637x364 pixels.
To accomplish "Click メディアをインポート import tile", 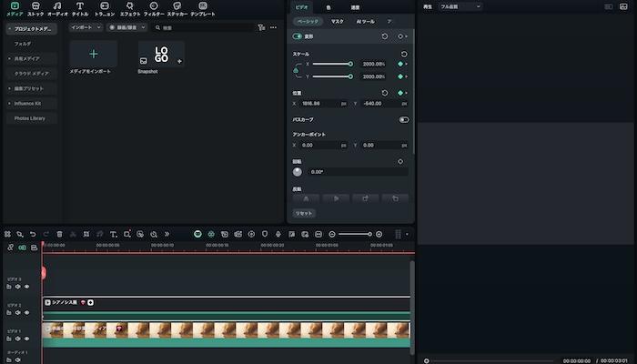I will (93, 55).
